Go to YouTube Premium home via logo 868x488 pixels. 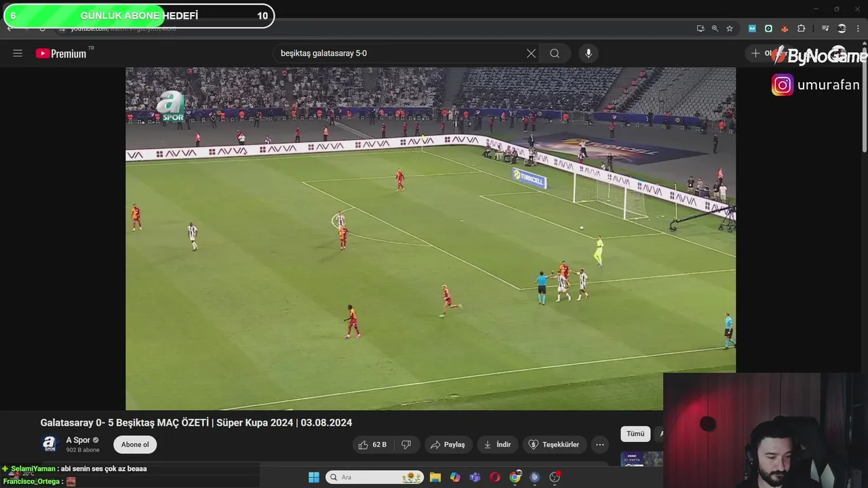pos(61,54)
